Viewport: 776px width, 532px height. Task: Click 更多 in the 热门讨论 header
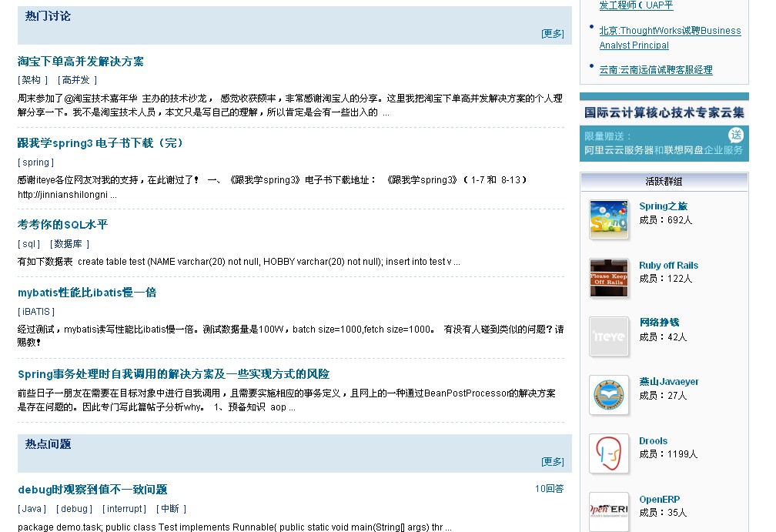pyautogui.click(x=552, y=34)
